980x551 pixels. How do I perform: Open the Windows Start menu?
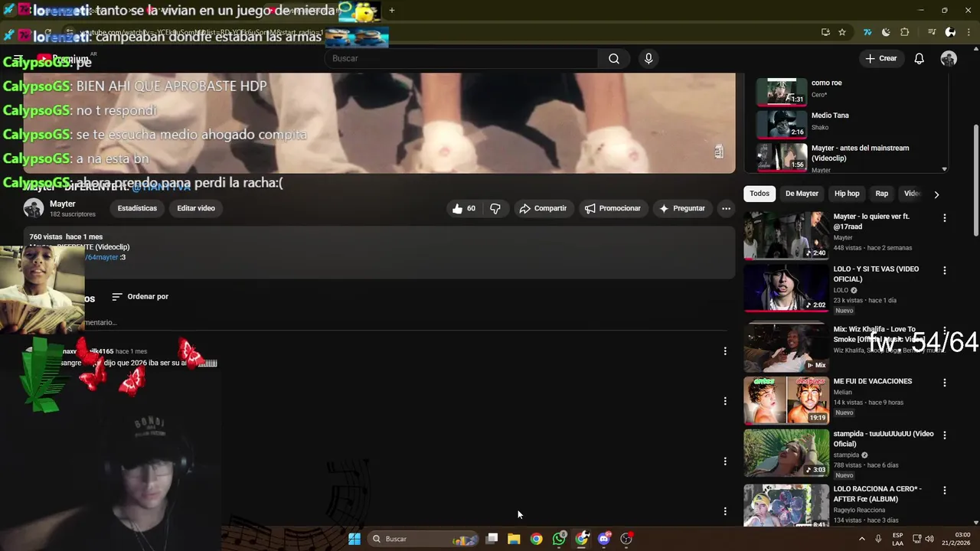pos(354,539)
